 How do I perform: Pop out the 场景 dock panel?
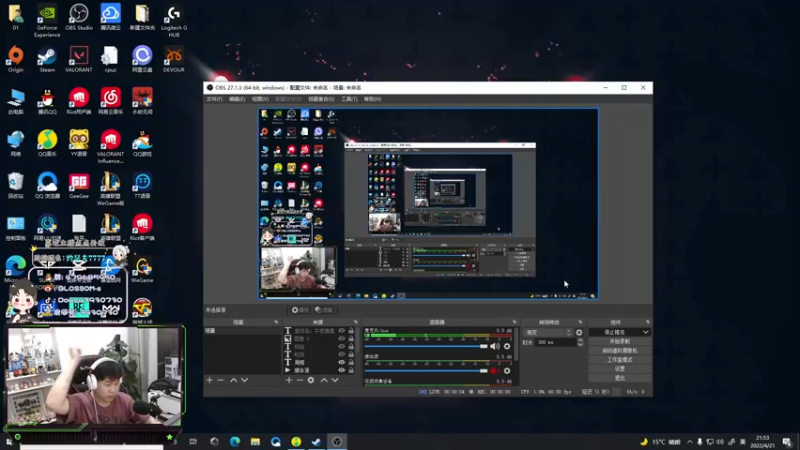(276, 322)
